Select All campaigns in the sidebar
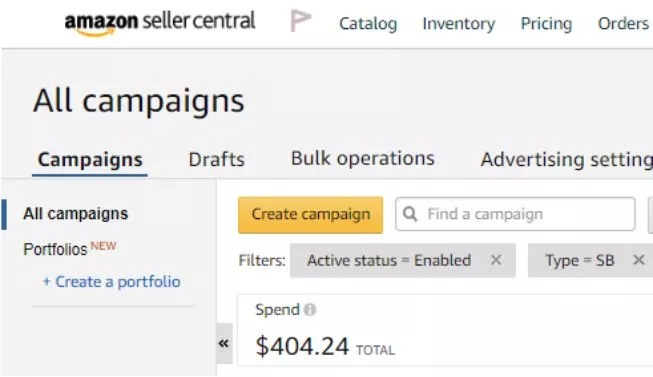 [x=75, y=214]
